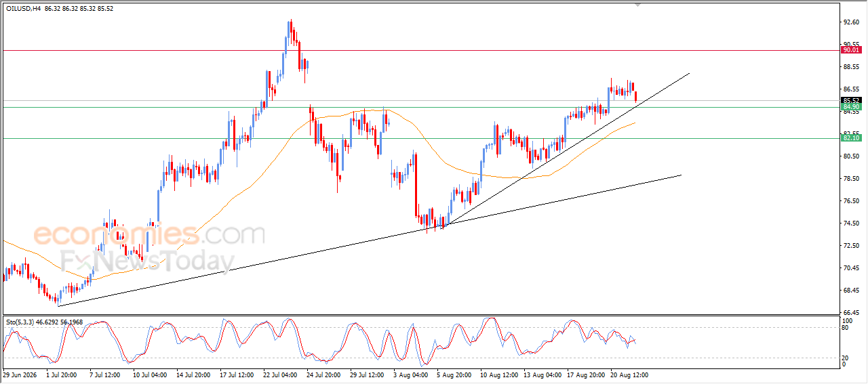
Task: Click the 92.60 price axis label
Action: [x=850, y=22]
